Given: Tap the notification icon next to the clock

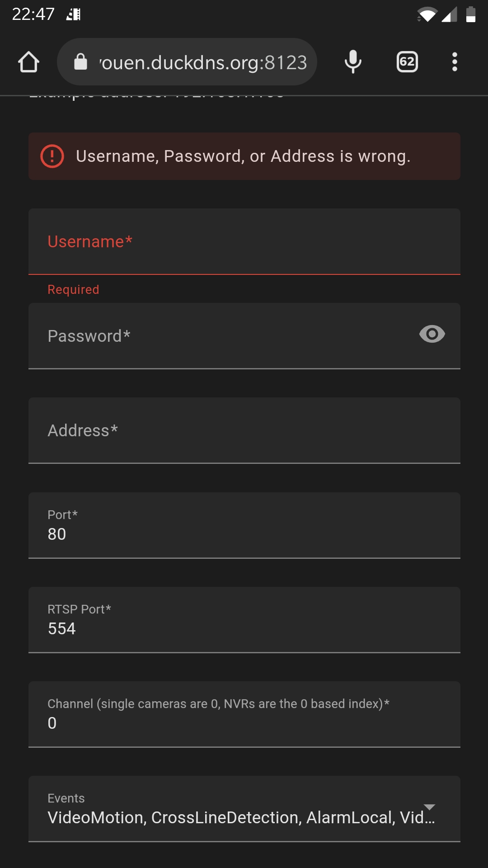Looking at the screenshot, I should [x=73, y=14].
